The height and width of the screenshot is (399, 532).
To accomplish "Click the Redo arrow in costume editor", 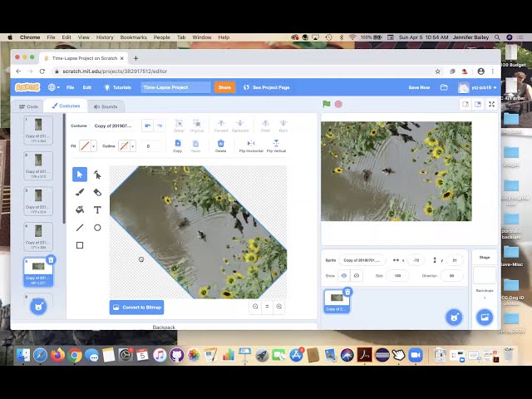I will (x=160, y=126).
